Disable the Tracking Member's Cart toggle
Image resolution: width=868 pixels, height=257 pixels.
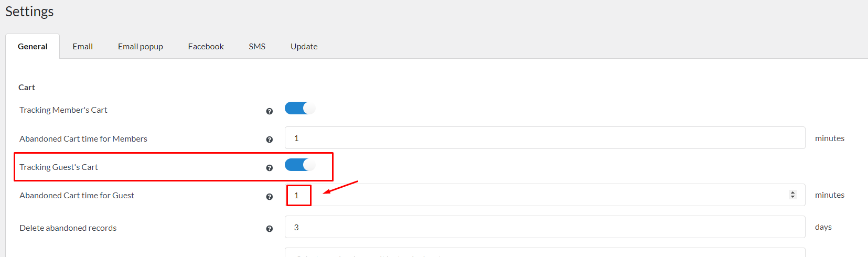300,108
